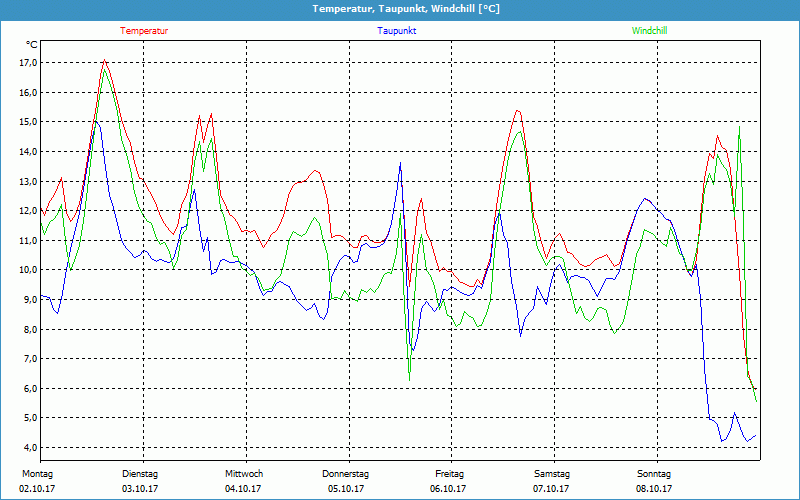
Task: Click the 11,0 y-axis value
Action: click(29, 240)
